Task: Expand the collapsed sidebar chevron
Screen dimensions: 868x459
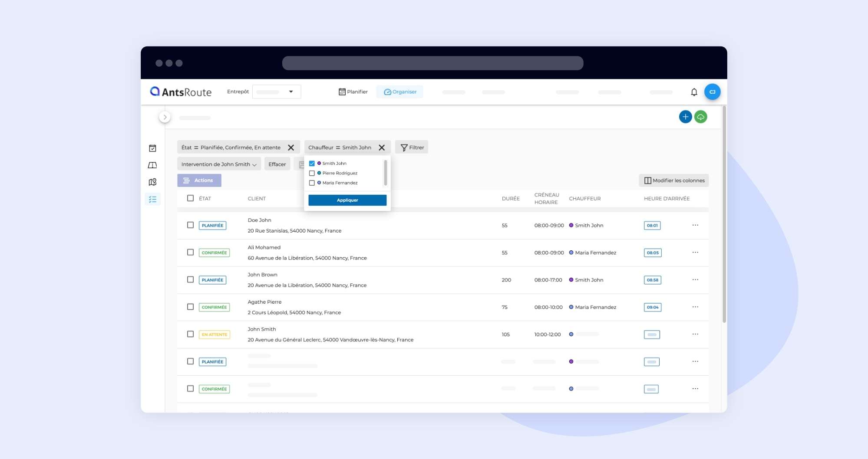Action: click(x=165, y=117)
